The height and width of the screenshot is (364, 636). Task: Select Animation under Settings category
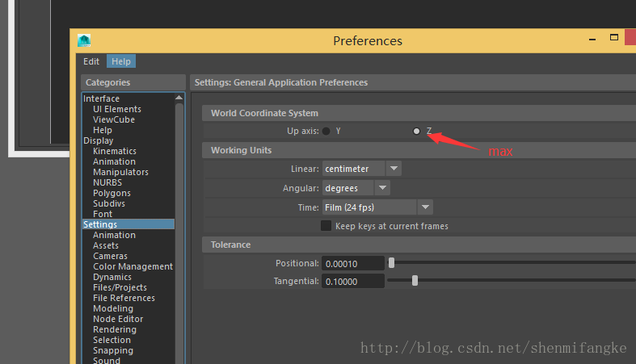(x=114, y=235)
